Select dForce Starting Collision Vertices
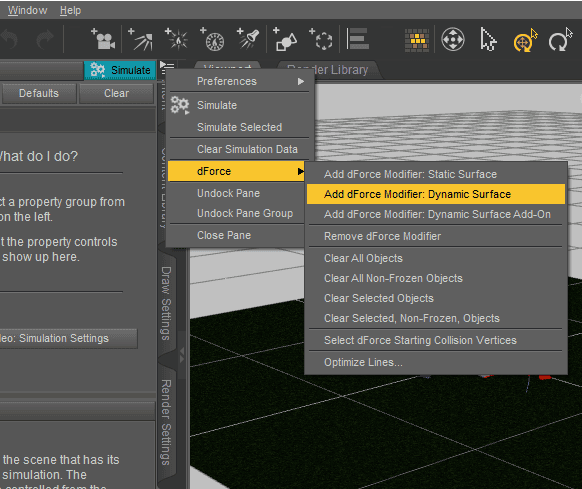Image resolution: width=582 pixels, height=489 pixels. tap(436, 340)
